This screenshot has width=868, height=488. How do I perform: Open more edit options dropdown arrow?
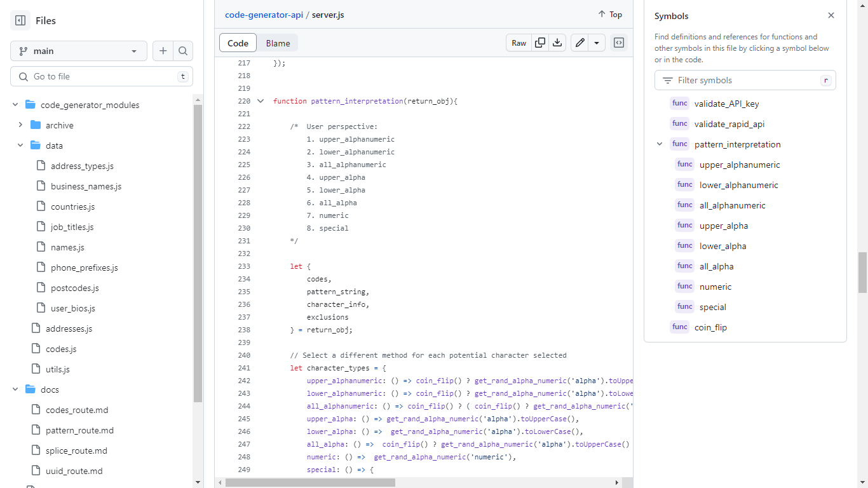(x=597, y=43)
